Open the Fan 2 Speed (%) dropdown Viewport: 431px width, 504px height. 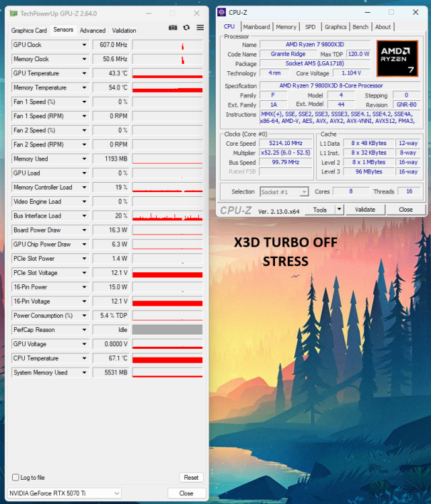[84, 130]
